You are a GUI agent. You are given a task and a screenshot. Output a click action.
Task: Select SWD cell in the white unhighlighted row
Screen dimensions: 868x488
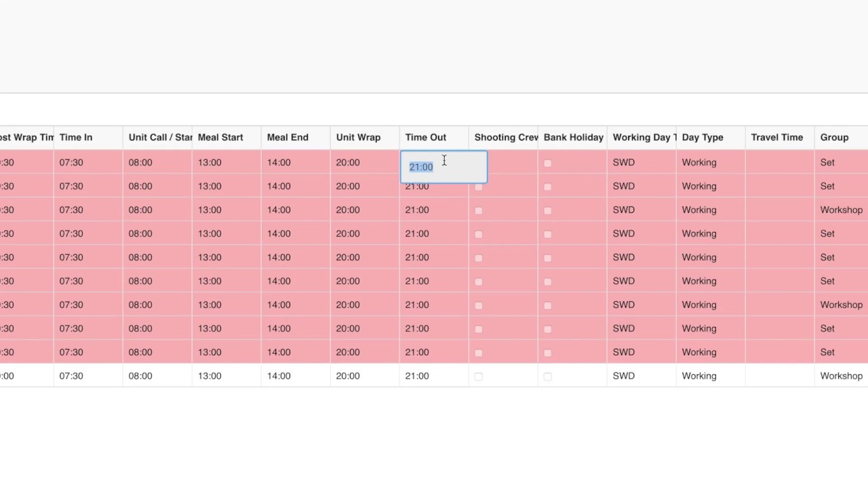coord(642,375)
